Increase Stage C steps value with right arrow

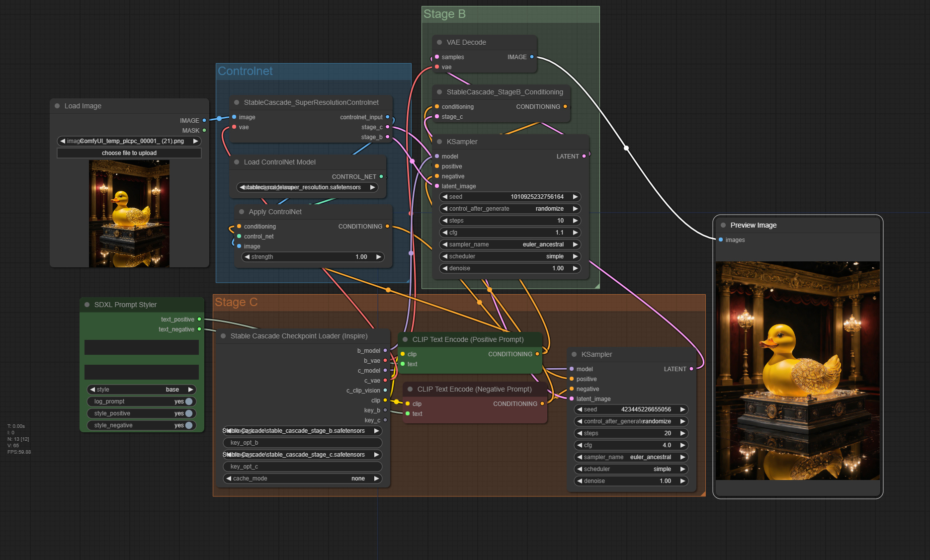(683, 433)
